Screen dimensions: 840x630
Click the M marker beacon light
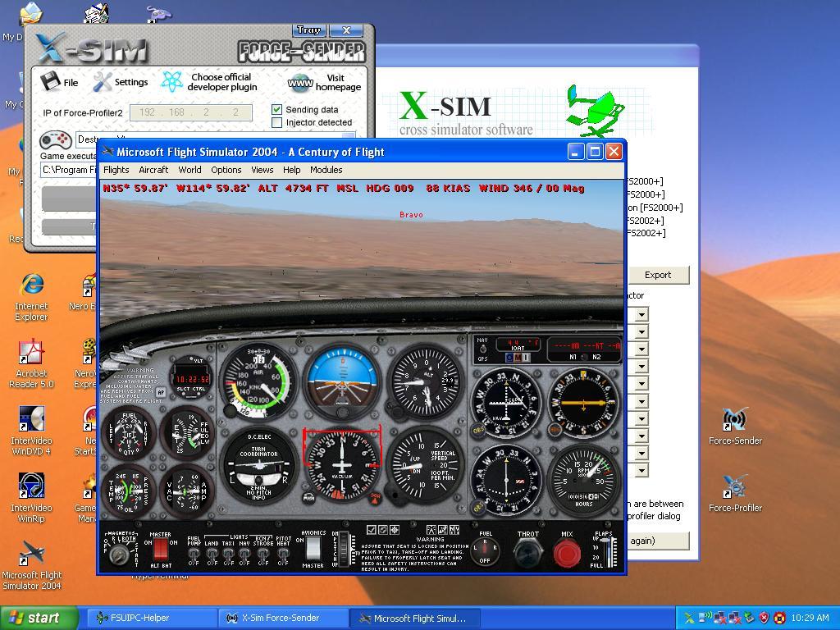click(518, 358)
